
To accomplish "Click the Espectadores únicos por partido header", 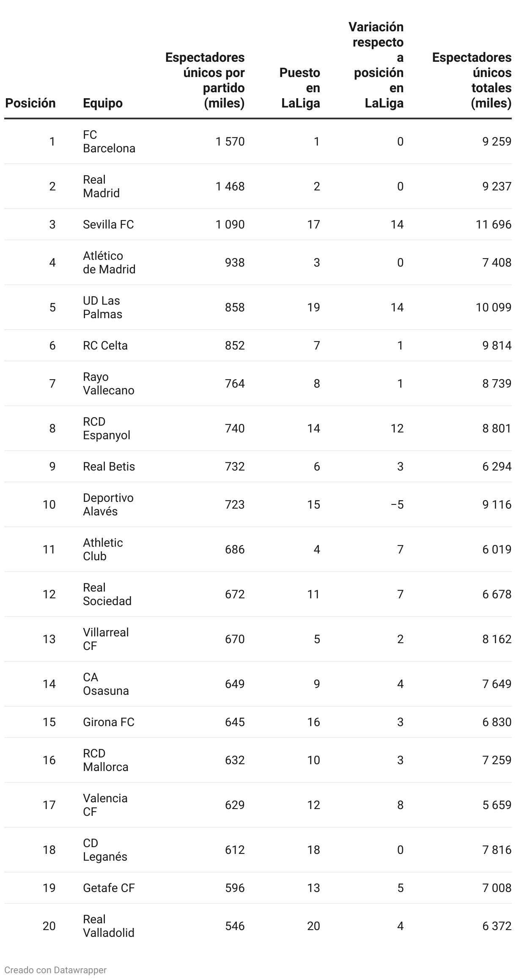I will [205, 80].
